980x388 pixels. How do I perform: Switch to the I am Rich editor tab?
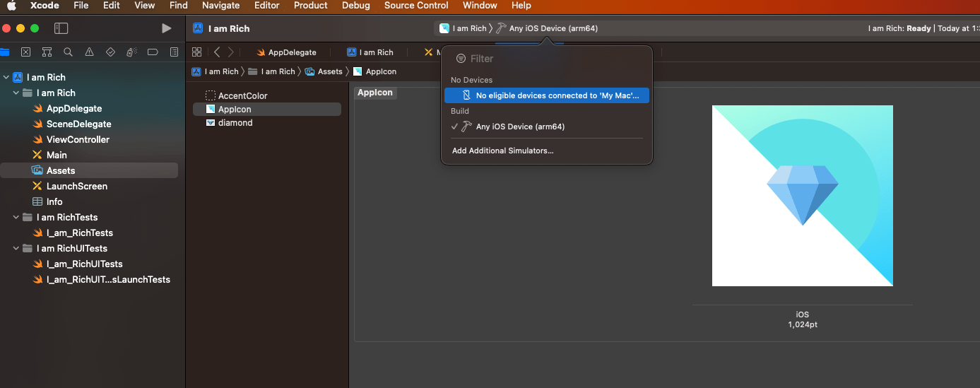click(x=370, y=52)
